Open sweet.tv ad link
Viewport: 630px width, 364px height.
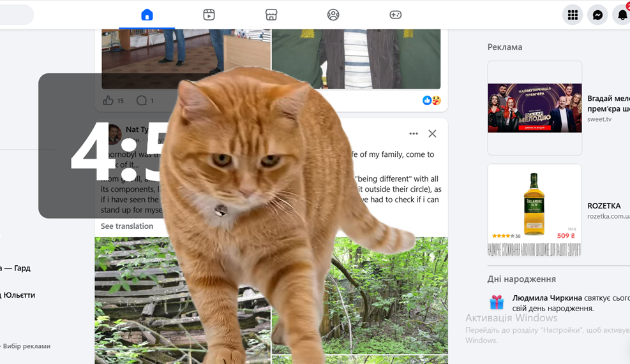(x=599, y=119)
